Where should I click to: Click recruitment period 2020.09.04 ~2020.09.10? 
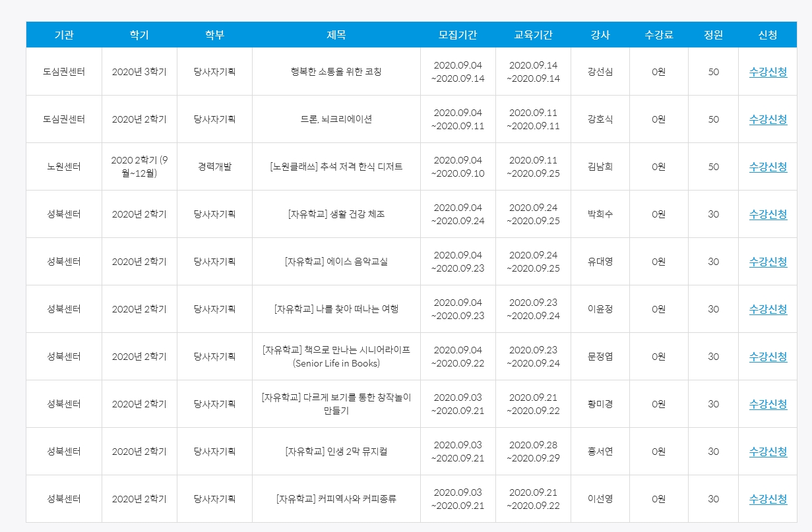pos(458,167)
